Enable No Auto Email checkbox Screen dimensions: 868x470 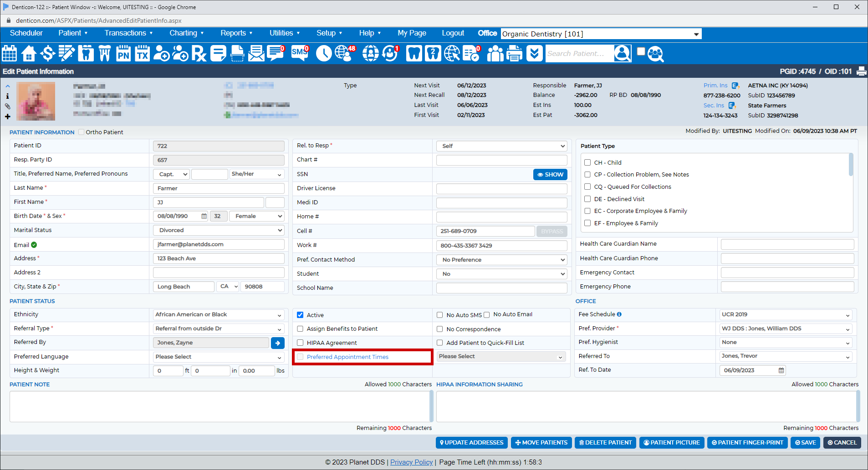486,315
